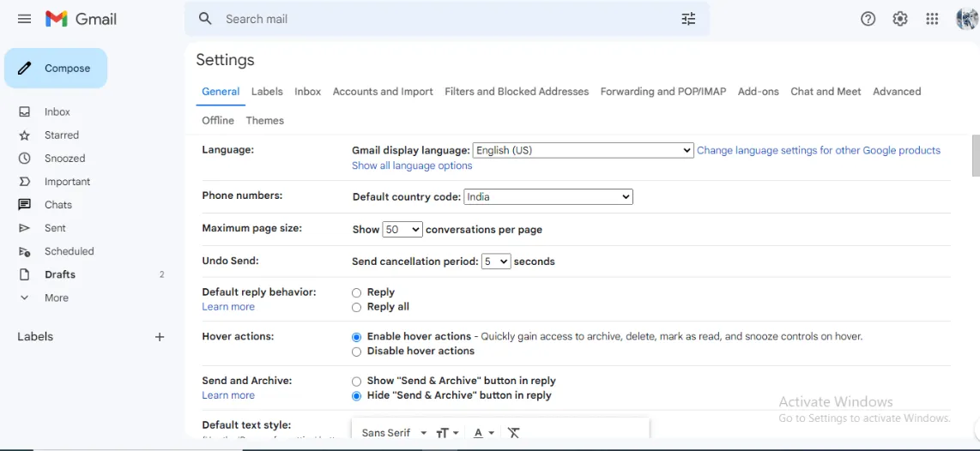Click the Compose button

point(56,69)
